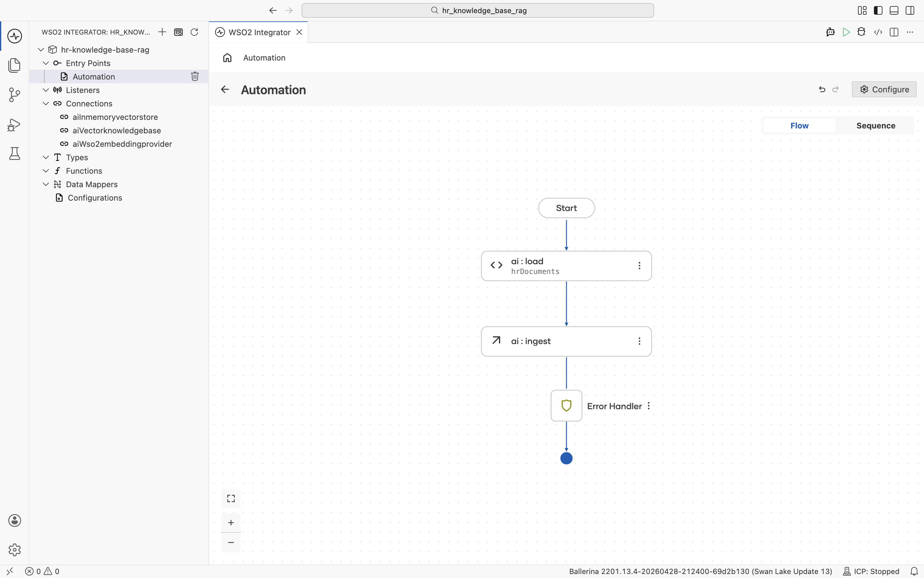This screenshot has height=578, width=924.
Task: Open the Configure button
Action: coord(884,89)
